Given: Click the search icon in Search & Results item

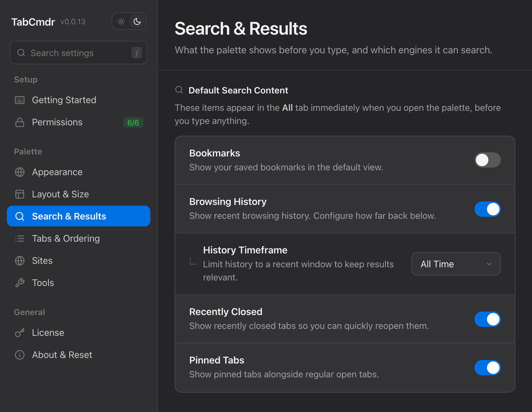Looking at the screenshot, I should pyautogui.click(x=20, y=216).
